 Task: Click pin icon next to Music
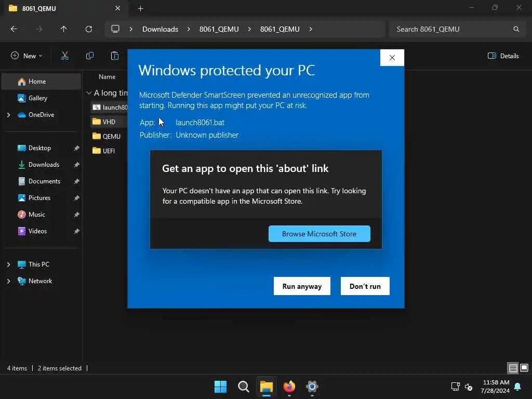77,215
